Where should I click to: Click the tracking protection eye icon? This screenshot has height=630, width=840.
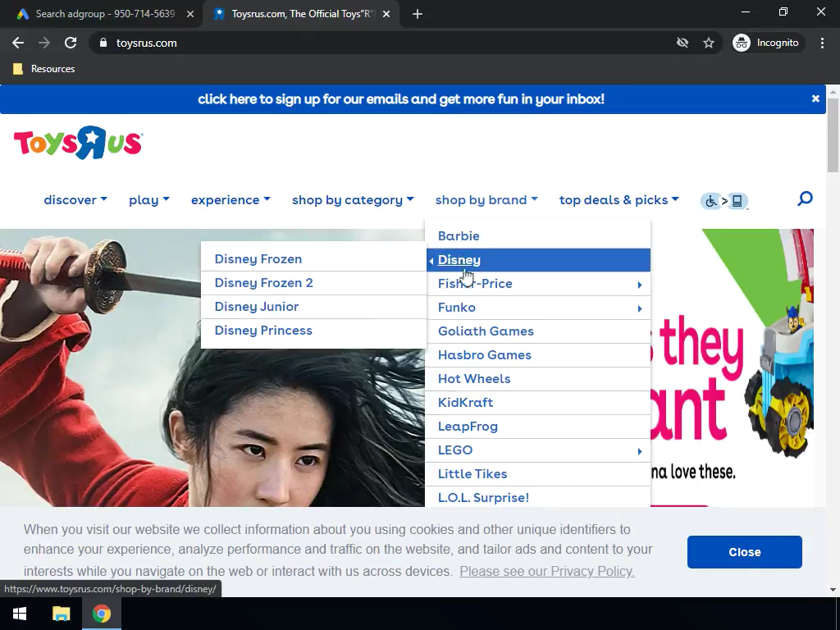pos(682,43)
